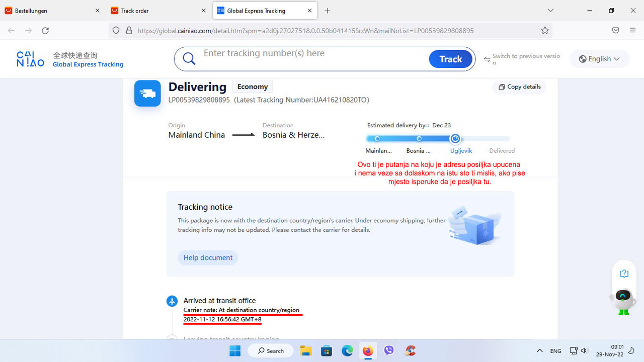Open File Explorer from taskbar
Image resolution: width=644 pixels, height=362 pixels.
305,350
